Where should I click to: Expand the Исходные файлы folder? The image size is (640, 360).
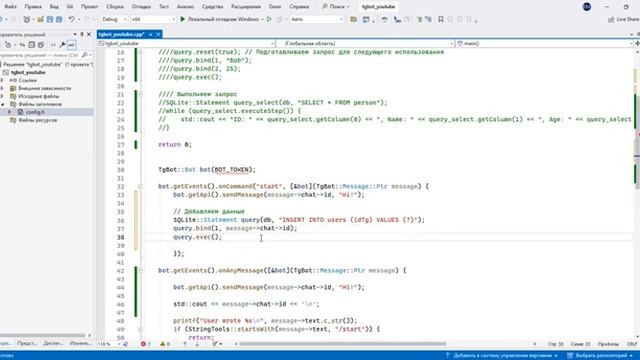[x=2, y=96]
